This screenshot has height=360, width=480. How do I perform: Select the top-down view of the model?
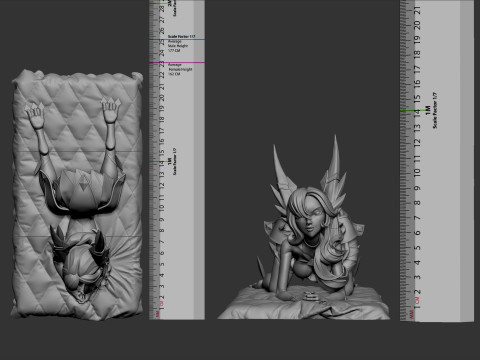click(77, 195)
